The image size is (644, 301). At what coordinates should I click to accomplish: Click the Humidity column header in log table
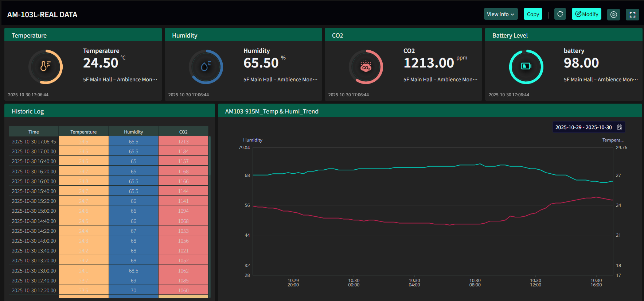click(x=133, y=132)
